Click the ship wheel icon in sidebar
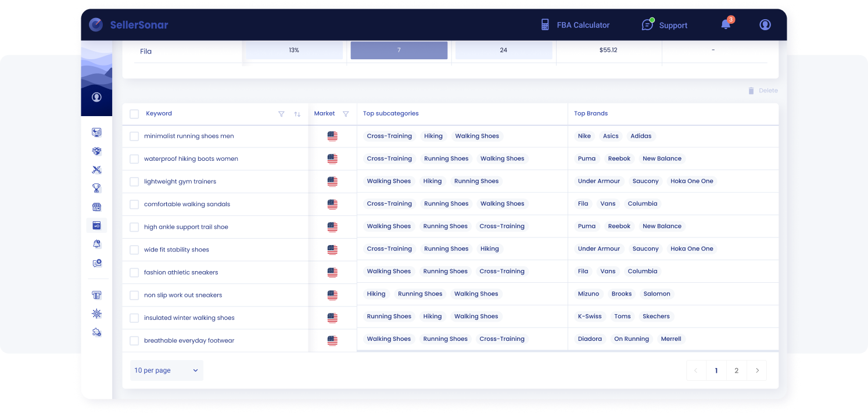Viewport: 868px width, 414px height. pos(96,314)
